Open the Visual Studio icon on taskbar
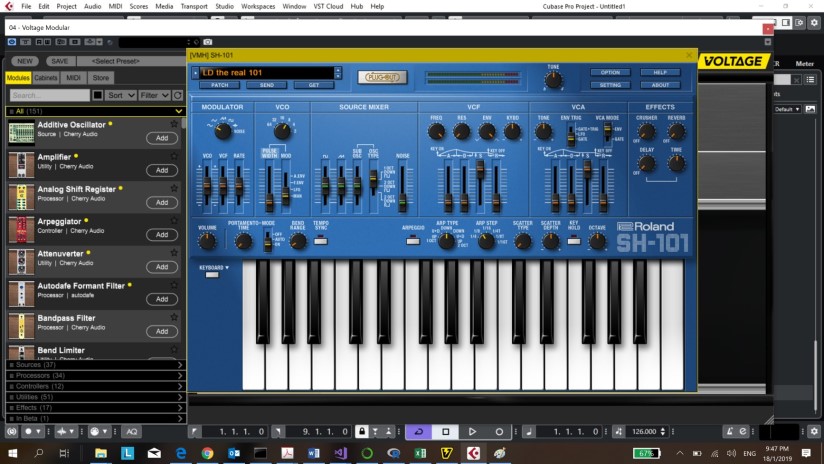The height and width of the screenshot is (464, 824). pos(340,452)
